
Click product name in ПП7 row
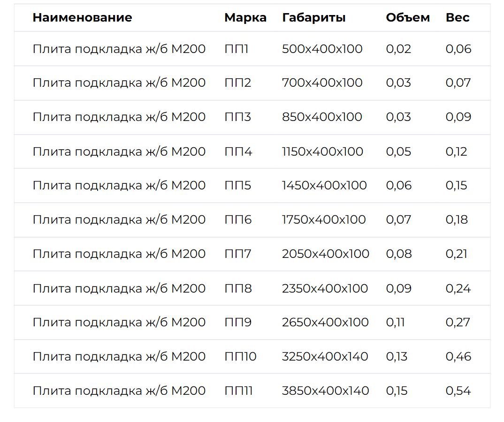point(119,254)
